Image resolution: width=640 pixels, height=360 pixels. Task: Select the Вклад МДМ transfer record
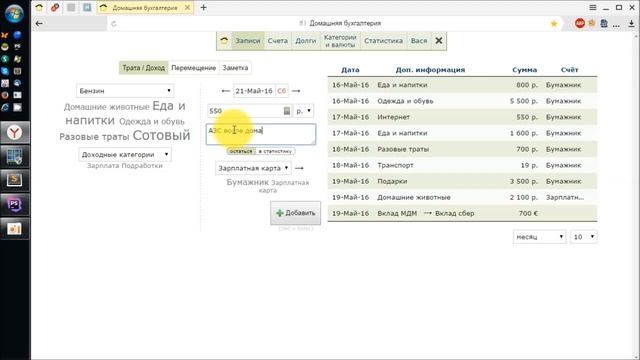462,213
